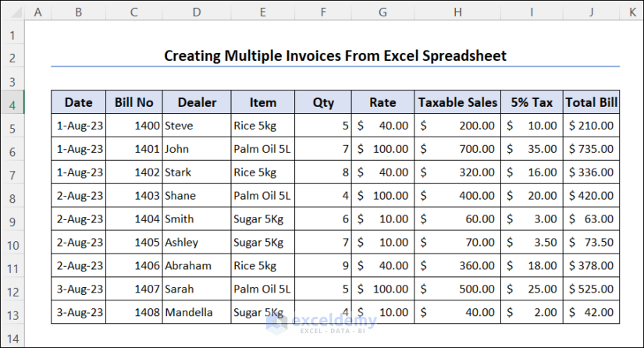Select row 9 header
Screen dimensions: 644x348
[x=12, y=219]
